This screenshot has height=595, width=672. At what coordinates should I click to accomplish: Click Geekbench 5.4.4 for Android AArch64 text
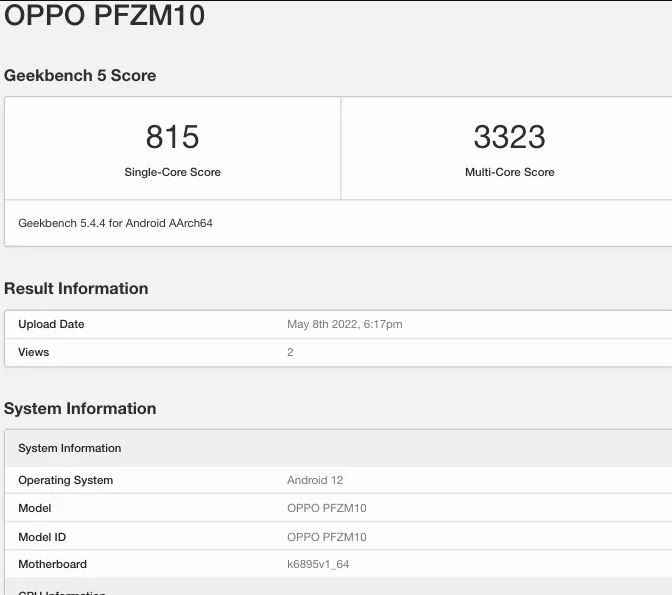(x=115, y=223)
